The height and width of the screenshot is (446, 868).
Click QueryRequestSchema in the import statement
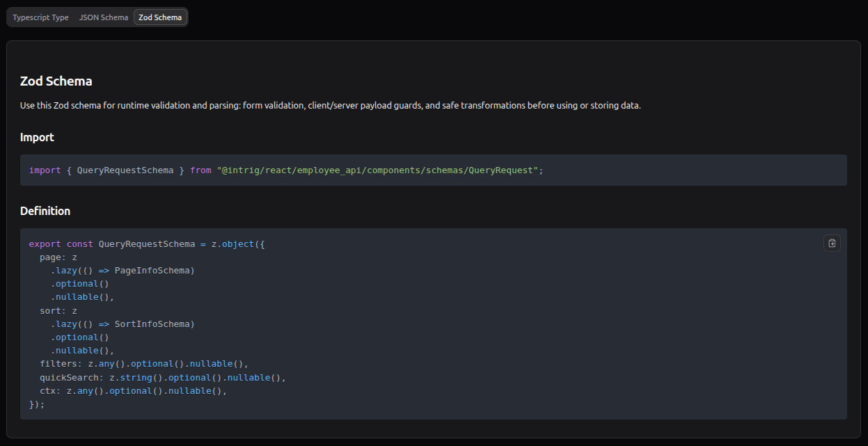pos(125,170)
